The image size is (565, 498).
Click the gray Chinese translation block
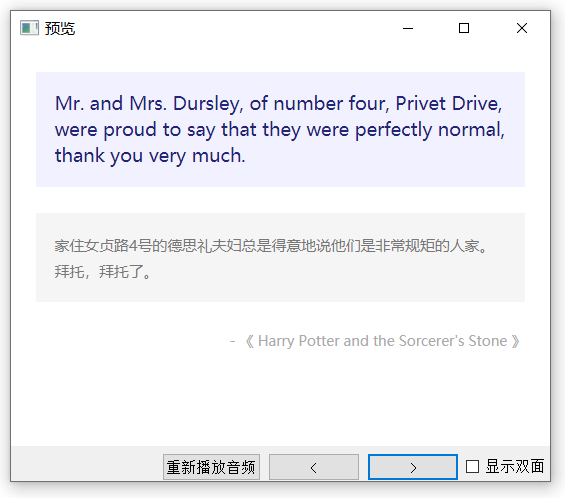(280, 257)
